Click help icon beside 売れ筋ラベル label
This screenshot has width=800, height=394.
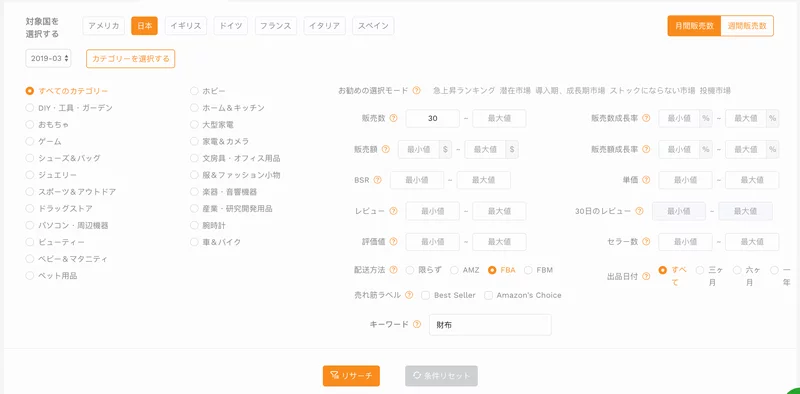click(x=409, y=295)
